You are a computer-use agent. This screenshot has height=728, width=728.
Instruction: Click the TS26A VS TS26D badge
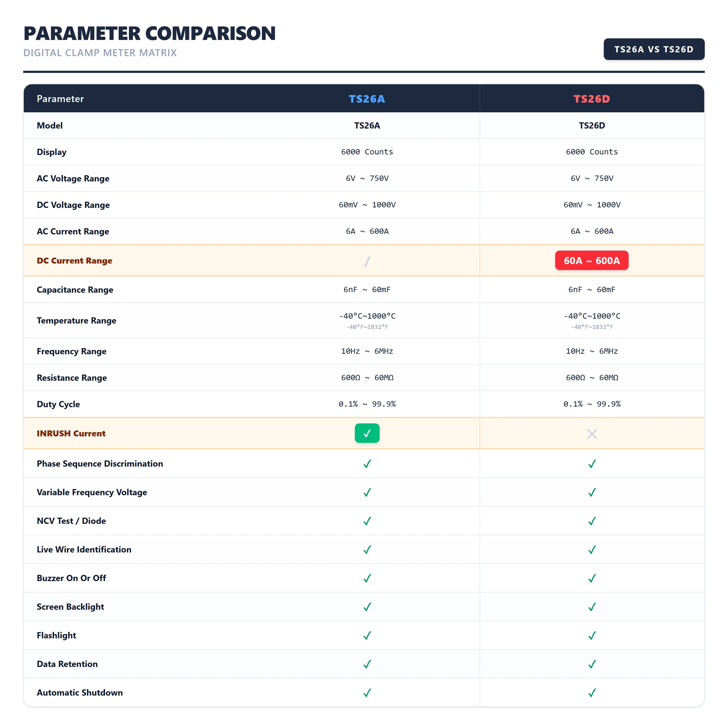click(654, 49)
